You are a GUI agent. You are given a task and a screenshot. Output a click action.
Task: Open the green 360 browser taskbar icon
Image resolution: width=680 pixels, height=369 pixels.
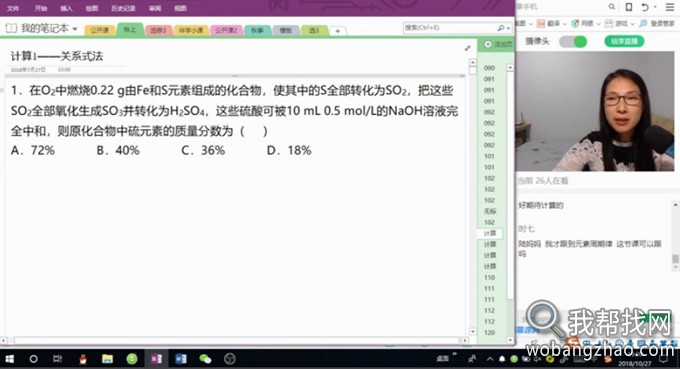pyautogui.click(x=132, y=359)
